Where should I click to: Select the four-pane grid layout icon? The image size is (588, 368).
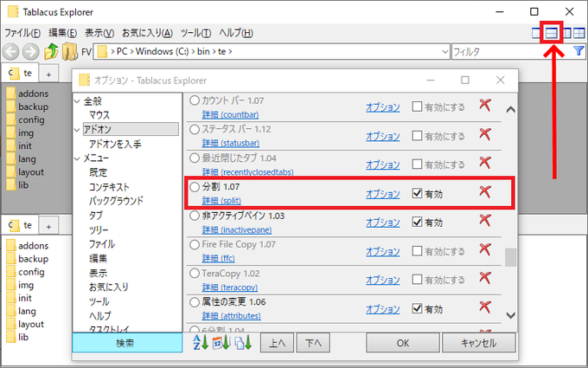pos(579,34)
